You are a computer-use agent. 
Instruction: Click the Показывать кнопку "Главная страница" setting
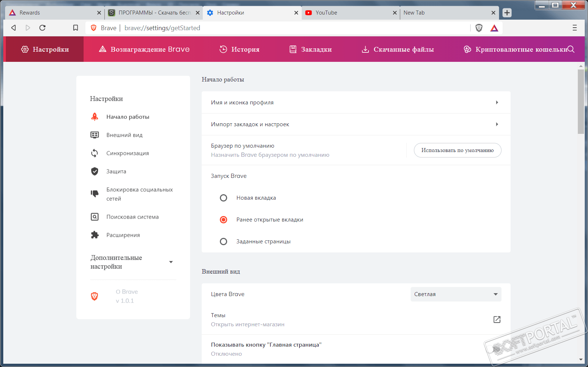tap(356, 349)
